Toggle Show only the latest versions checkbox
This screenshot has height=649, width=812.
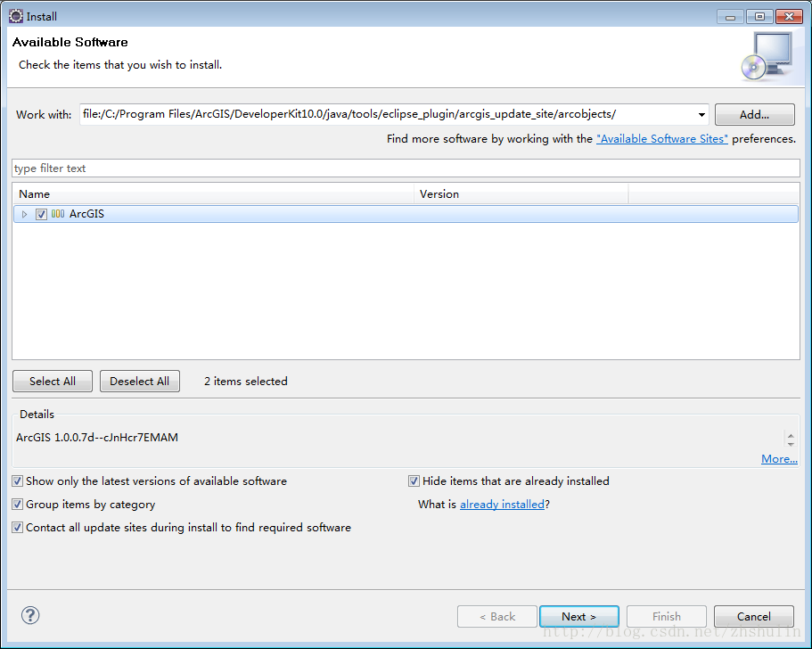click(x=18, y=481)
